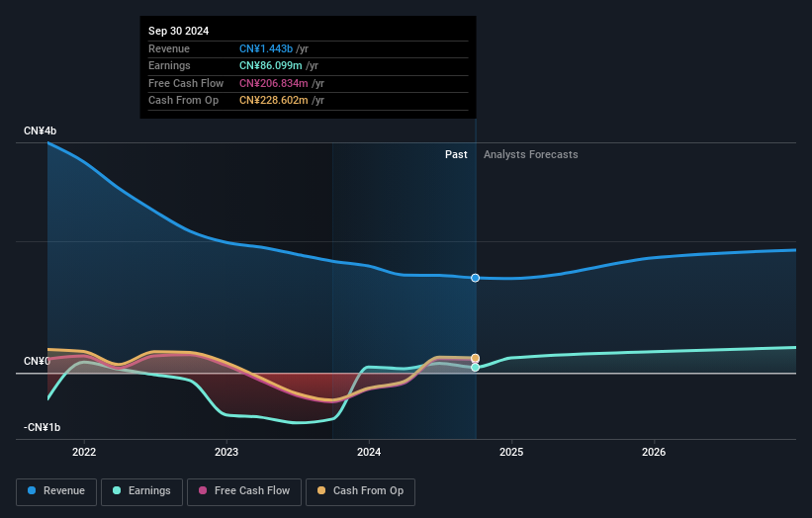Click the orange Cash From Op legend dot
The image size is (812, 518).
pyautogui.click(x=321, y=490)
